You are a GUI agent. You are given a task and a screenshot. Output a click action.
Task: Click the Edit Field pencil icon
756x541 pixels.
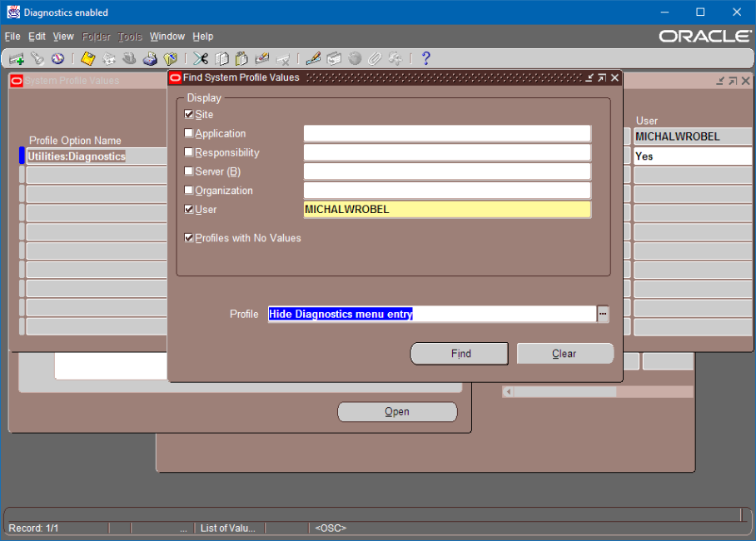(x=313, y=59)
